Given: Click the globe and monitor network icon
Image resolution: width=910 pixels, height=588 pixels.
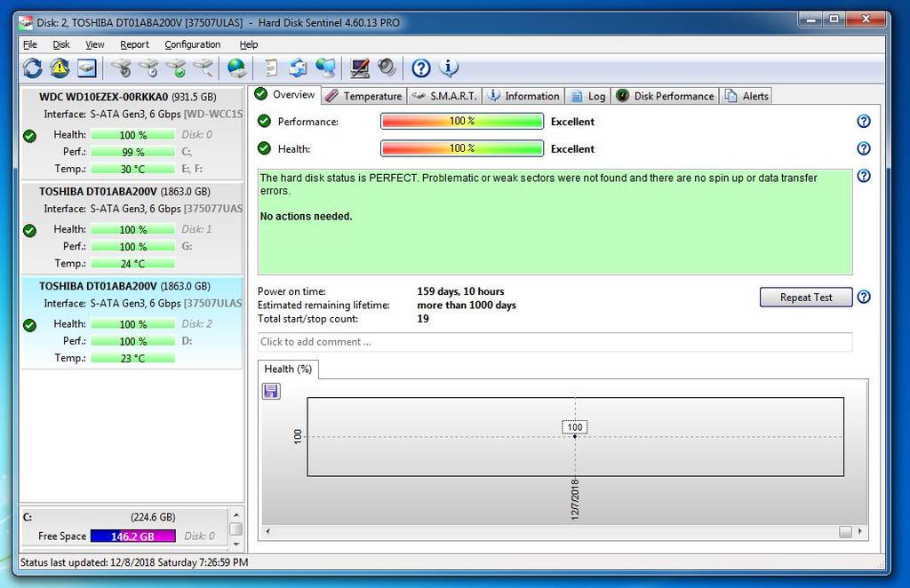Looking at the screenshot, I should click(x=325, y=68).
